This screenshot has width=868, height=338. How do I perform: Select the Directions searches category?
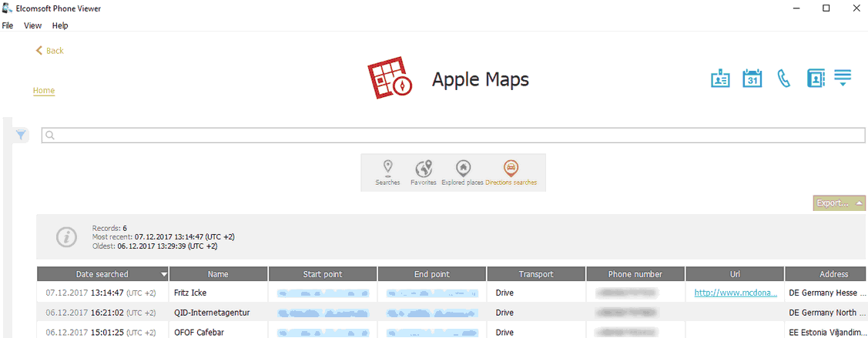(x=511, y=172)
